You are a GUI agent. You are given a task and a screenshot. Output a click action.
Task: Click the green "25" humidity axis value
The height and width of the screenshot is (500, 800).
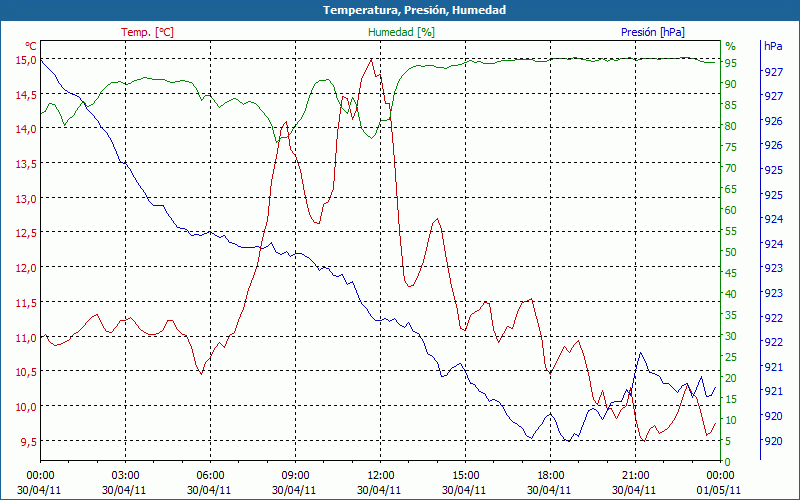pos(731,357)
